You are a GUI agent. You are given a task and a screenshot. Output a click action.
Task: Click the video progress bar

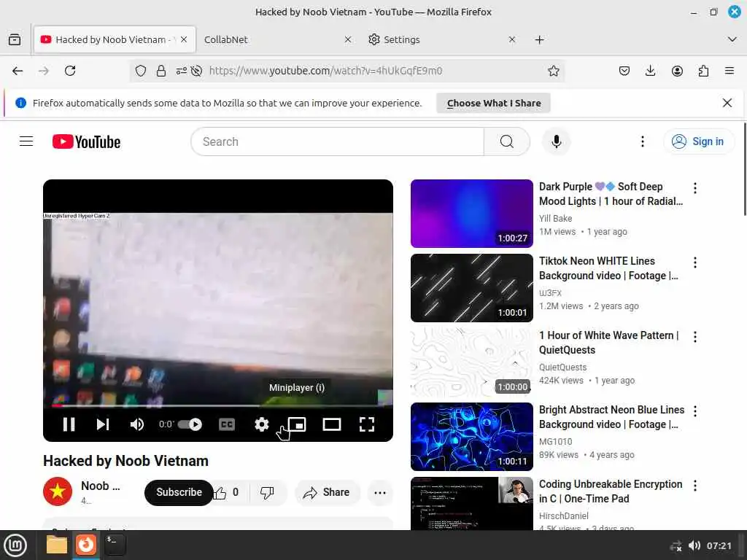(x=217, y=406)
